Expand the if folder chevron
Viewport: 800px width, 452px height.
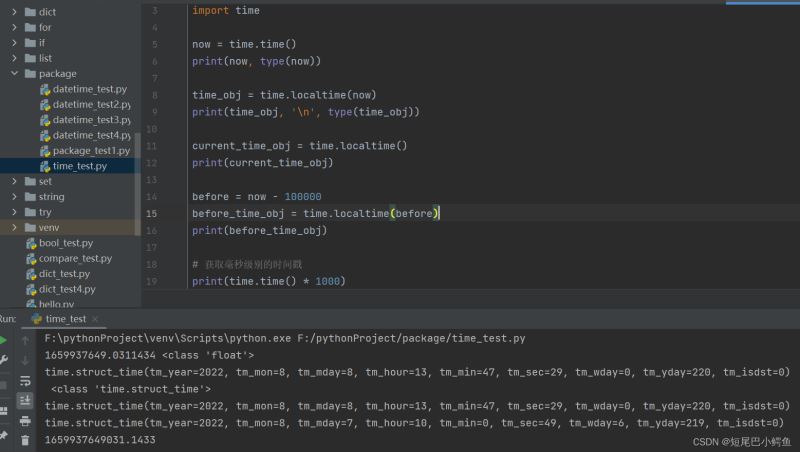click(14, 42)
